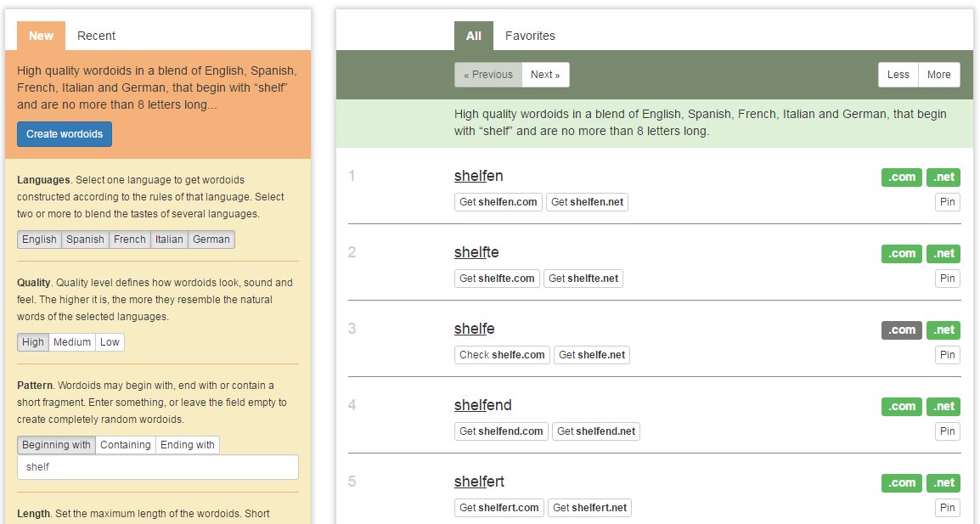Go to the next results page
Image resolution: width=980 pixels, height=524 pixels.
click(x=545, y=75)
